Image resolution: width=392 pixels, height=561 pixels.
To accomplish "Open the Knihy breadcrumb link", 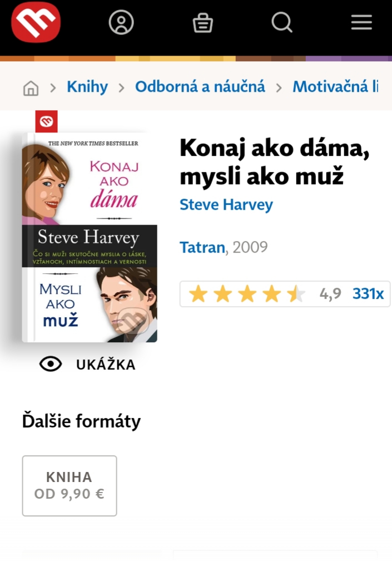I will tap(87, 87).
